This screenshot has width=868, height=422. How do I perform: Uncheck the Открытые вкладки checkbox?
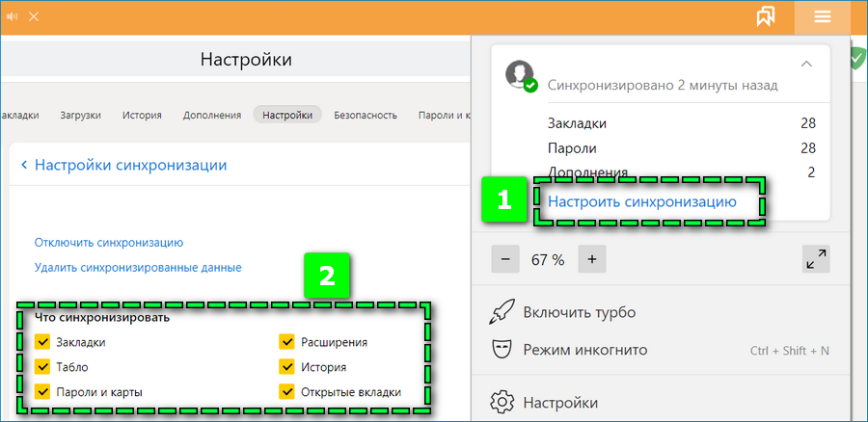coord(286,392)
